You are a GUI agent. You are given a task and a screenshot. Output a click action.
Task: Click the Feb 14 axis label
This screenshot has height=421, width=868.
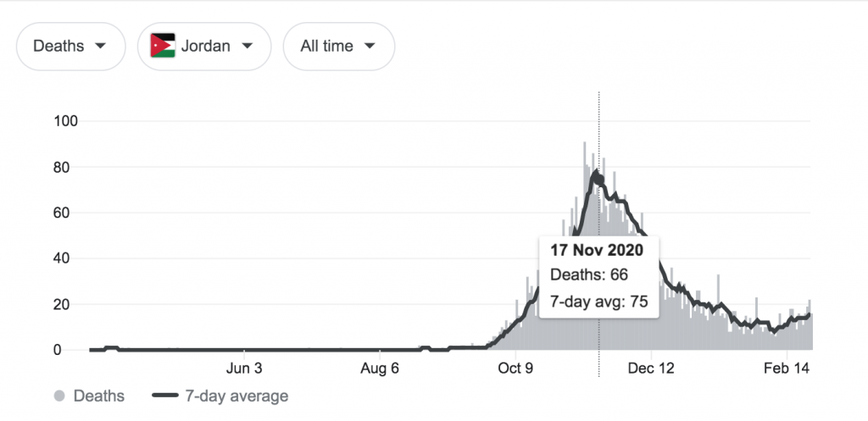pyautogui.click(x=787, y=368)
